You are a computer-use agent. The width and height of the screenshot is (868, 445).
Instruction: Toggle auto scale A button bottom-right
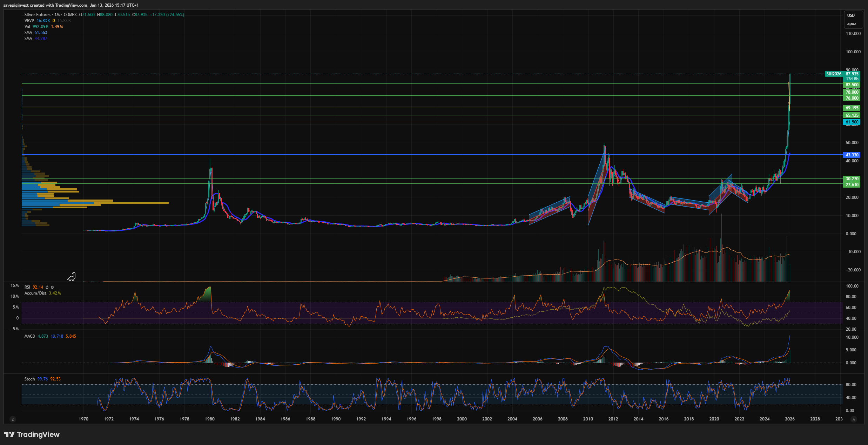tap(854, 419)
